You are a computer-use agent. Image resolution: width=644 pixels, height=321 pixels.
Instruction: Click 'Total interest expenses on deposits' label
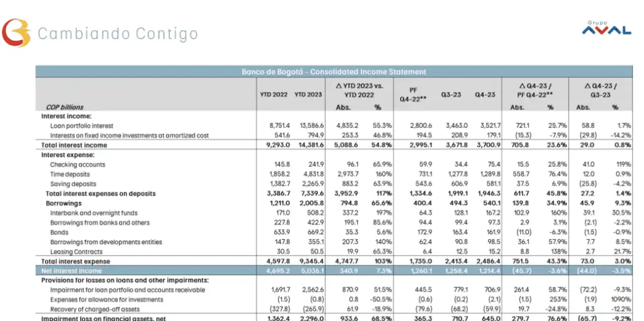coord(101,193)
